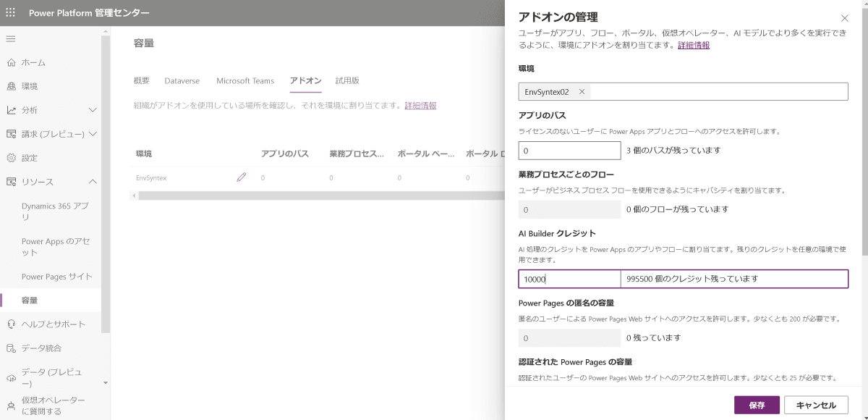
Task: Click the 請求 (プレビュー) icon
Action: [11, 134]
